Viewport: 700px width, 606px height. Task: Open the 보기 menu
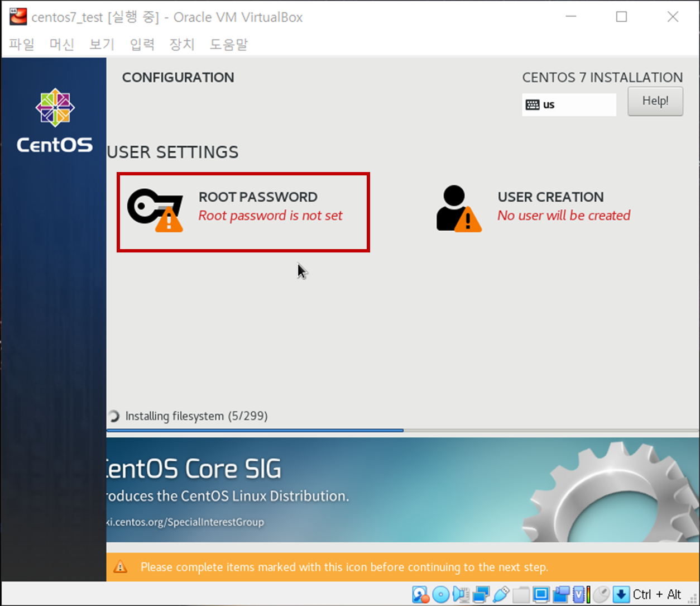tap(102, 44)
